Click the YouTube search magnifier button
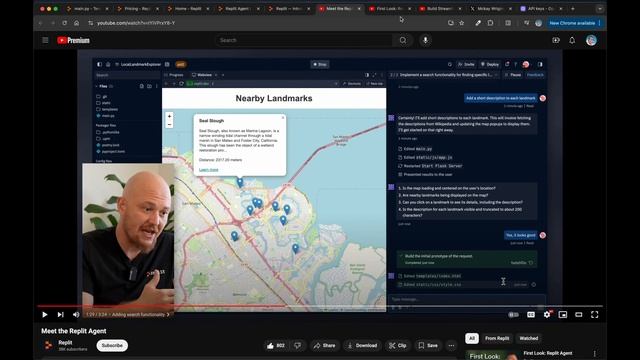This screenshot has height=360, width=640. [x=403, y=40]
